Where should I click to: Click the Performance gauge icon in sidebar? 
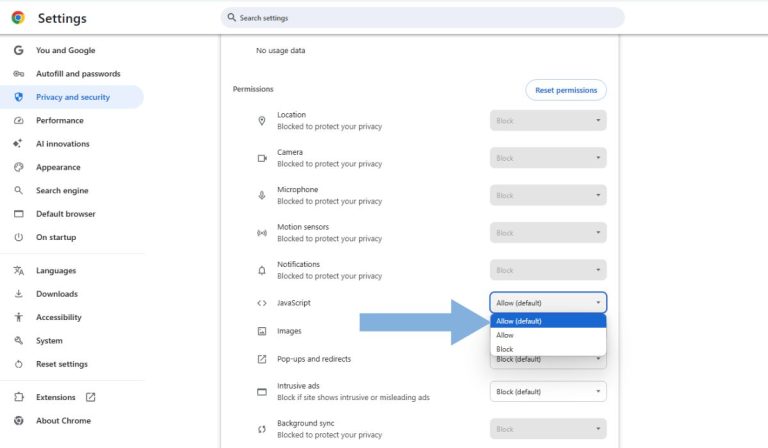coord(18,120)
